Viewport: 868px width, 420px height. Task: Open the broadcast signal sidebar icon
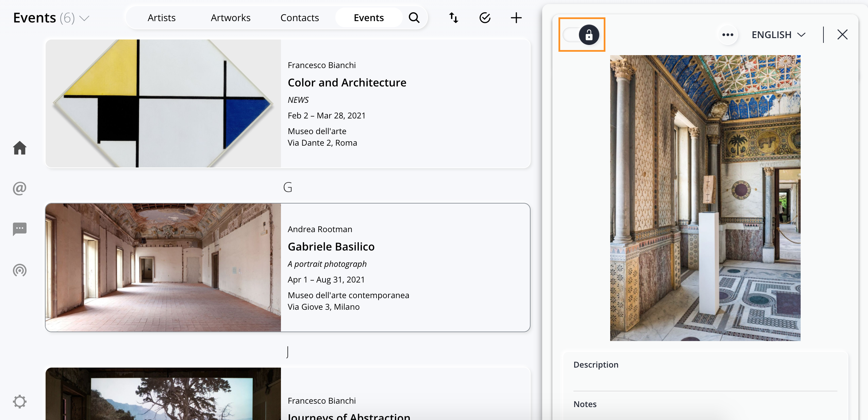coord(20,270)
